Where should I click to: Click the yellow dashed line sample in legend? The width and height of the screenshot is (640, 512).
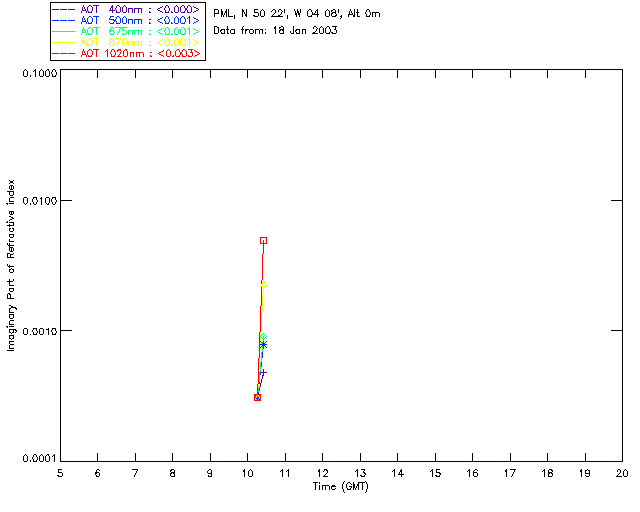(x=64, y=42)
